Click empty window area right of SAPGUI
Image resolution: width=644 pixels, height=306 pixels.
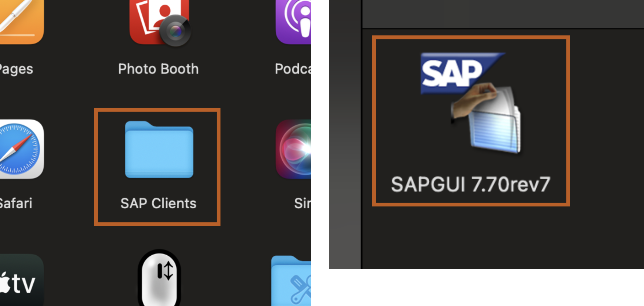(x=606, y=132)
